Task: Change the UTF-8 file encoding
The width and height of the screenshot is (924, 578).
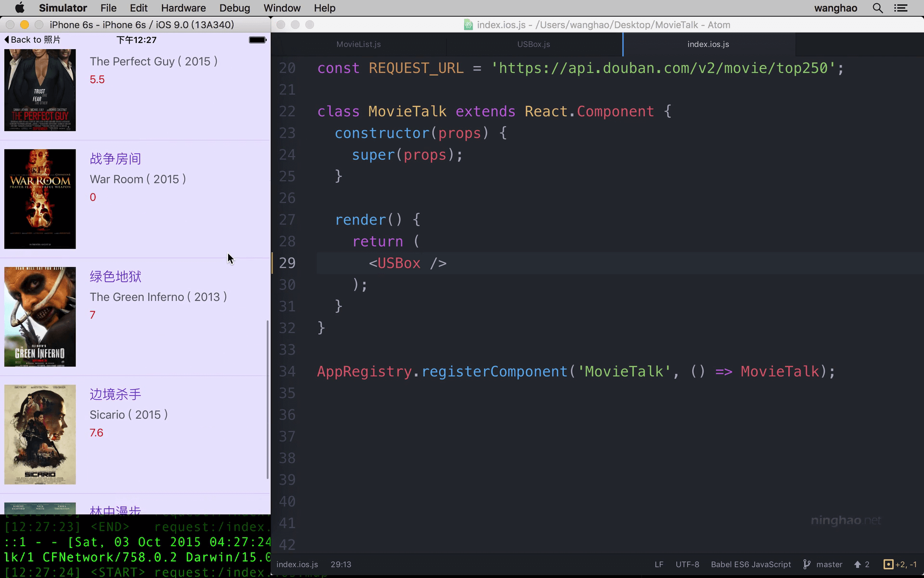Action: [x=687, y=565]
